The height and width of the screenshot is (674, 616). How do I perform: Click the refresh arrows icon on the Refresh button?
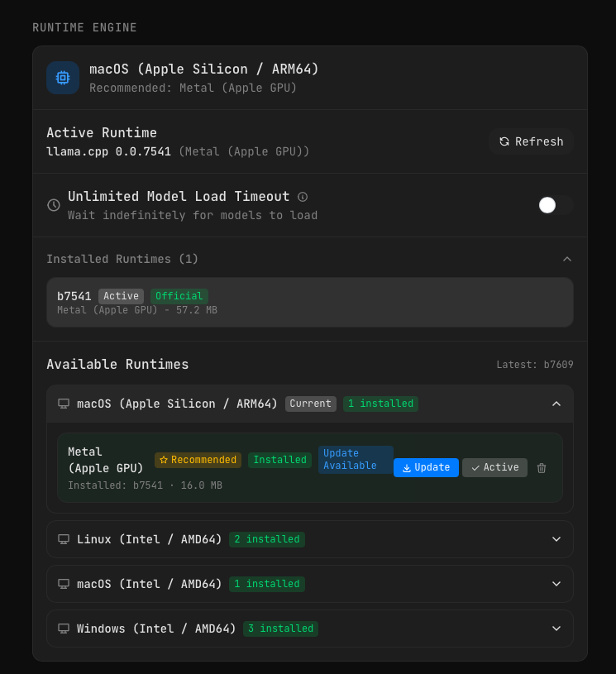[504, 141]
